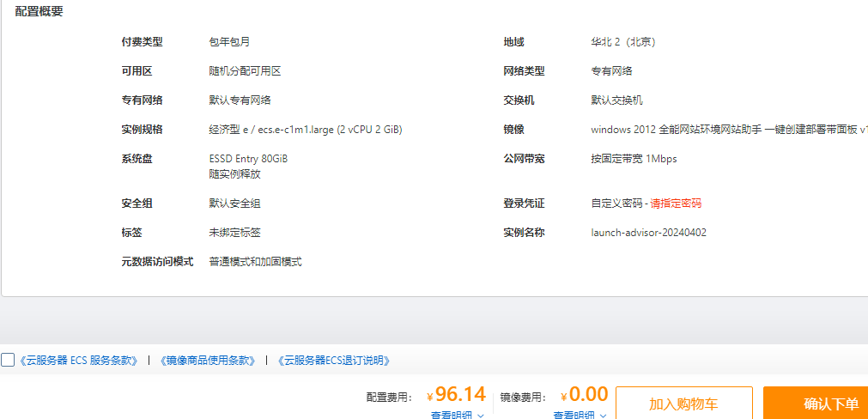The image size is (868, 419).
Task: Click the 配置概要 section heading
Action: [39, 12]
